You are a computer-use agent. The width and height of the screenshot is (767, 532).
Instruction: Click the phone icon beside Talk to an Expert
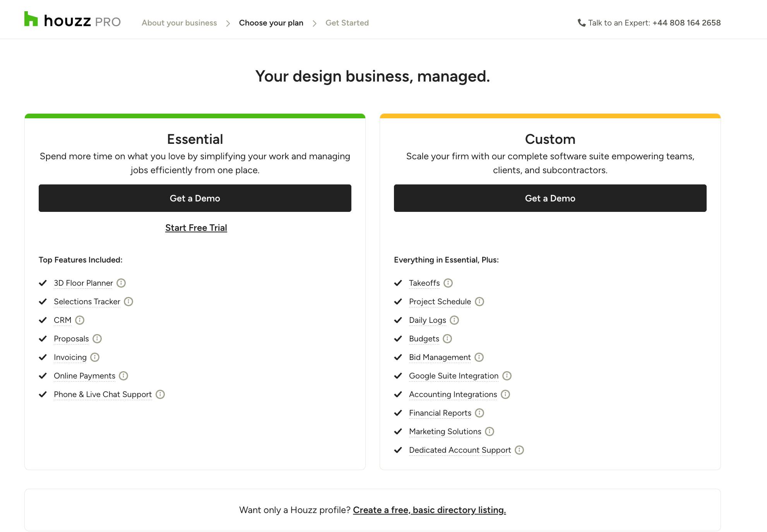(581, 23)
